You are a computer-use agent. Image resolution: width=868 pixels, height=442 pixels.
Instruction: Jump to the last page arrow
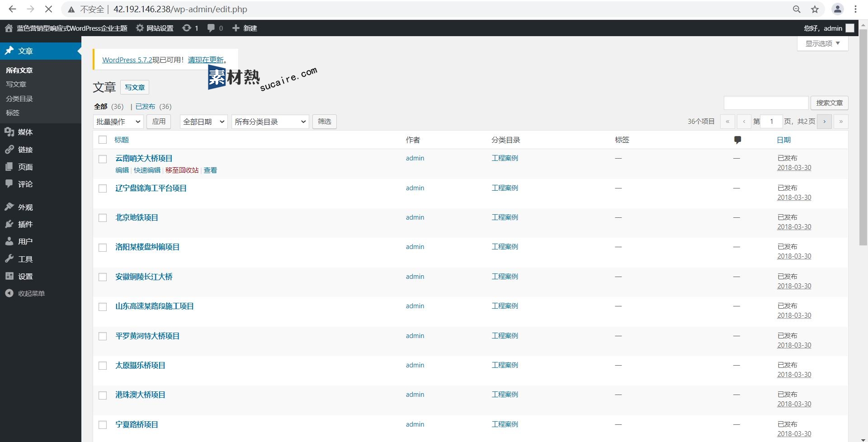841,122
